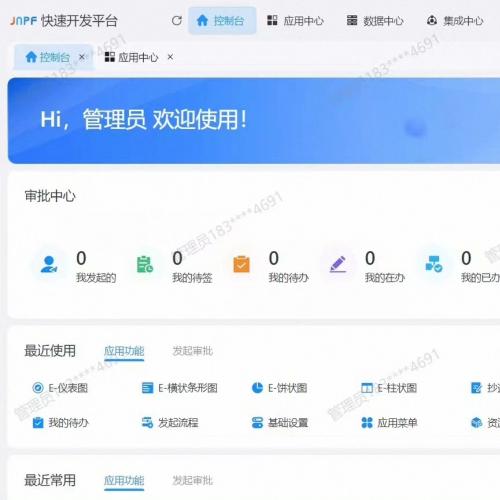Click the 我发起的 person icon

(49, 264)
